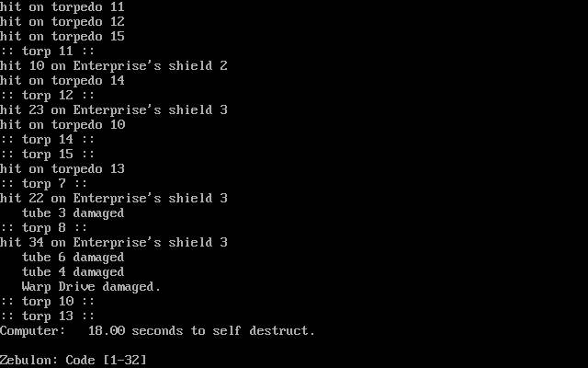Viewport: 588px width, 368px height.
Task: Select the "tube 4 damaged" line
Action: [x=73, y=271]
